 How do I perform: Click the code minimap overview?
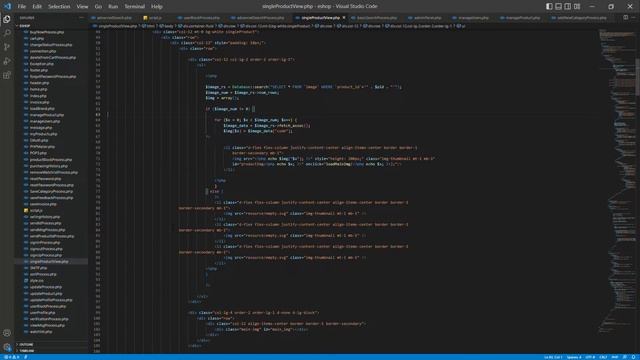[616, 180]
